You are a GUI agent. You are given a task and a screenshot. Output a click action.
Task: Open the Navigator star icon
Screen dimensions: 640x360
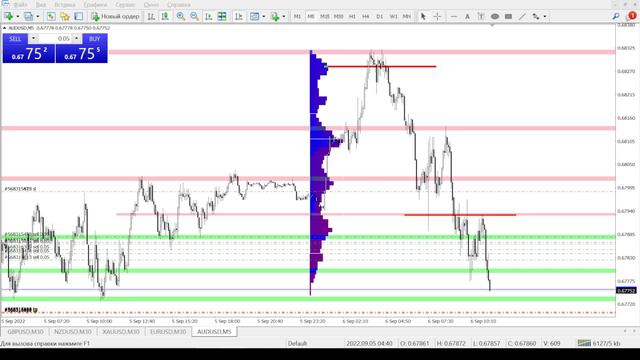pos(64,16)
